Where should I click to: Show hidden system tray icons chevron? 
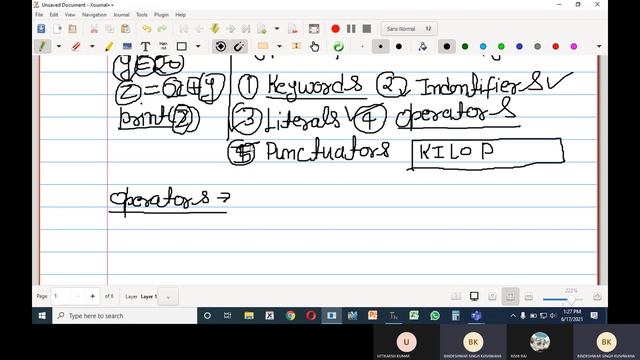click(513, 316)
